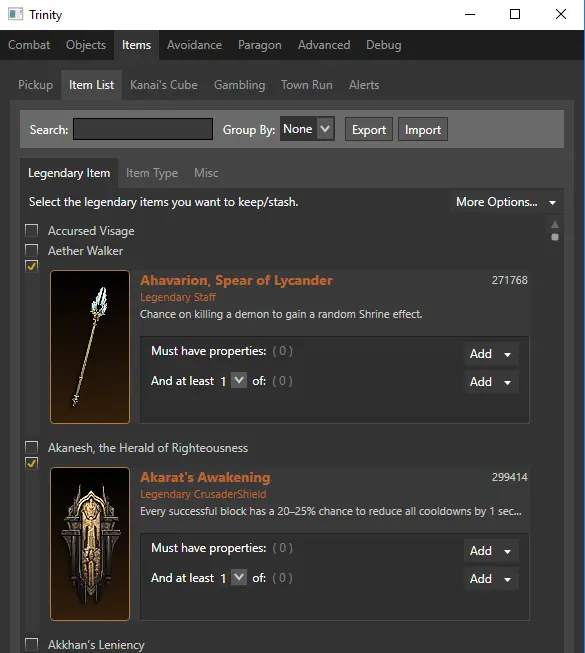585x653 pixels.
Task: Open the Avoidance tab
Action: [x=194, y=45]
